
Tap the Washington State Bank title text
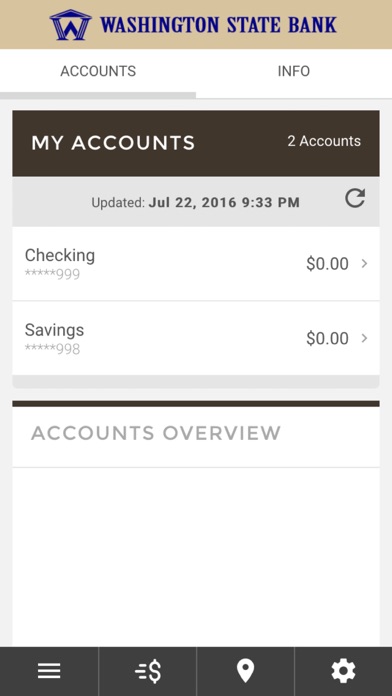[218, 25]
